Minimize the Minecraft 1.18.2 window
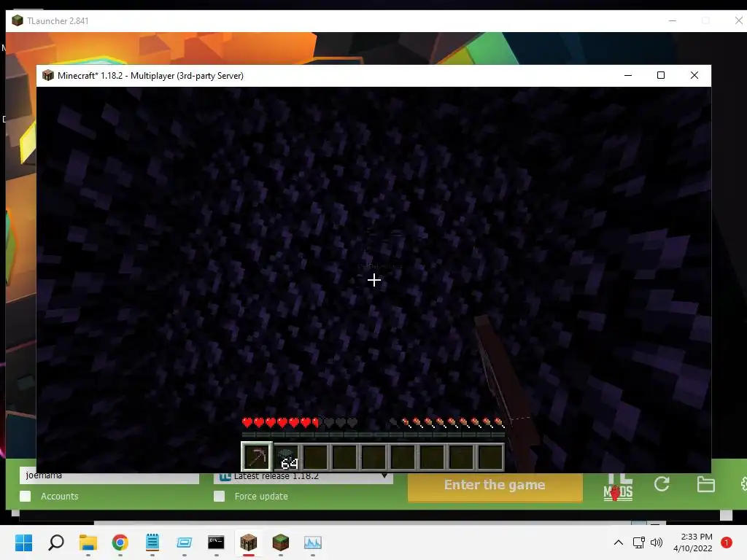747x560 pixels. pyautogui.click(x=628, y=75)
